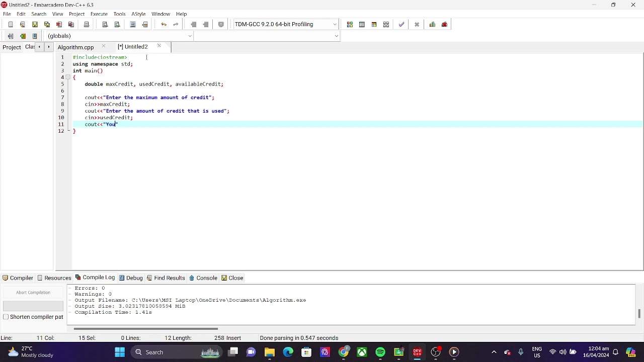Image resolution: width=644 pixels, height=362 pixels.
Task: Collapse the code fold at line 4
Action: [68, 77]
